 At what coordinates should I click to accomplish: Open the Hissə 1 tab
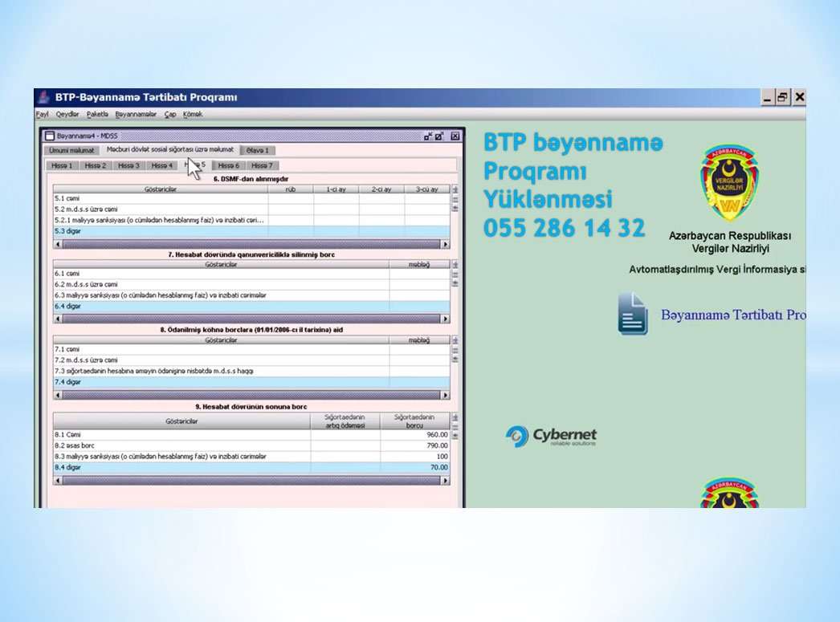(x=62, y=165)
